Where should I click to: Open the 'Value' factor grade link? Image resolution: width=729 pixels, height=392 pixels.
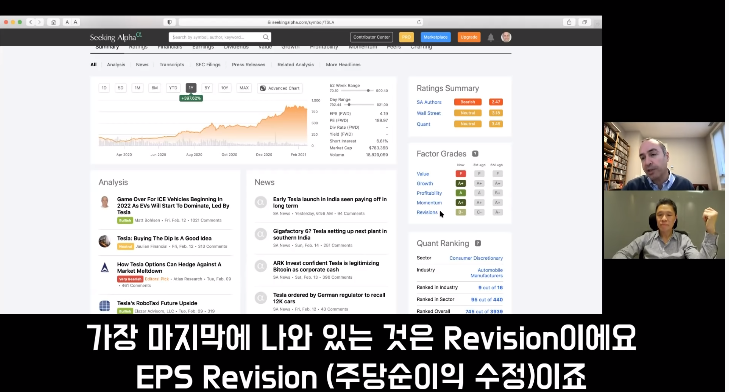(423, 174)
